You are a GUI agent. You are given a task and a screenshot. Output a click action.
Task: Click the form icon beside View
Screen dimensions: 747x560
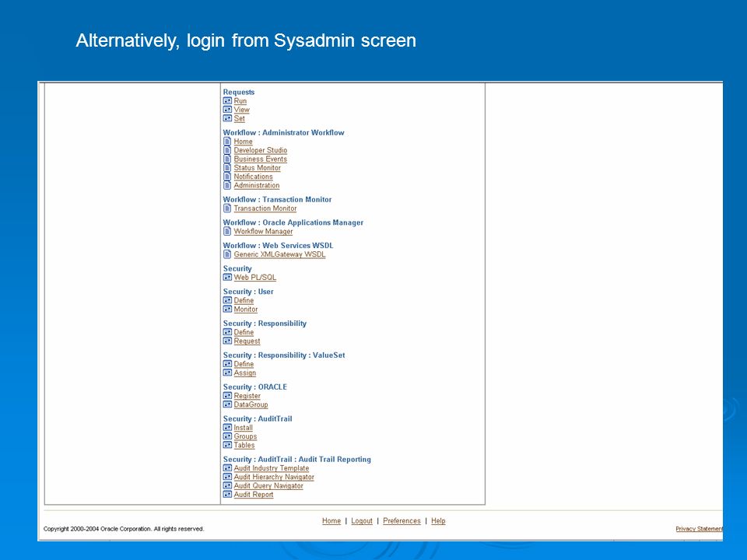click(227, 110)
